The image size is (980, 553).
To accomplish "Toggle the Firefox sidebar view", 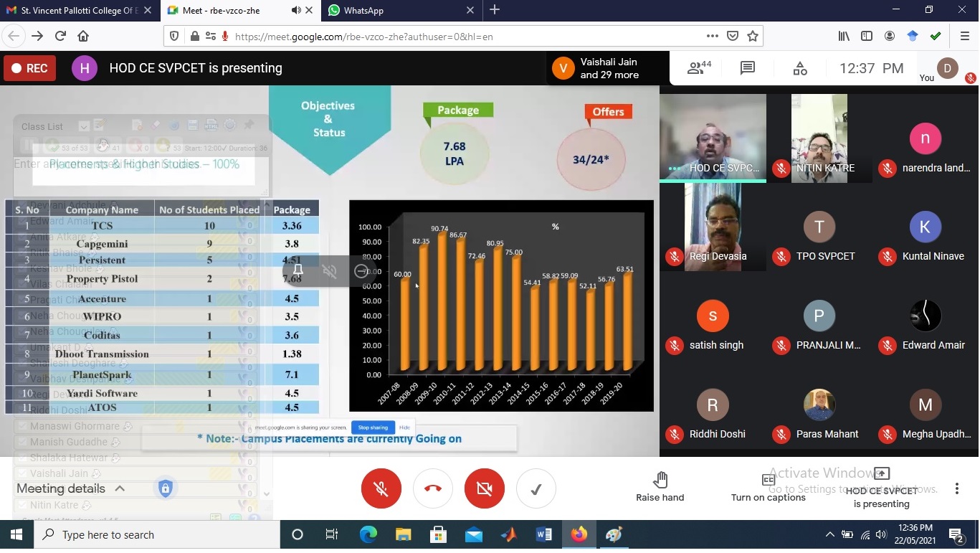I will pos(867,36).
